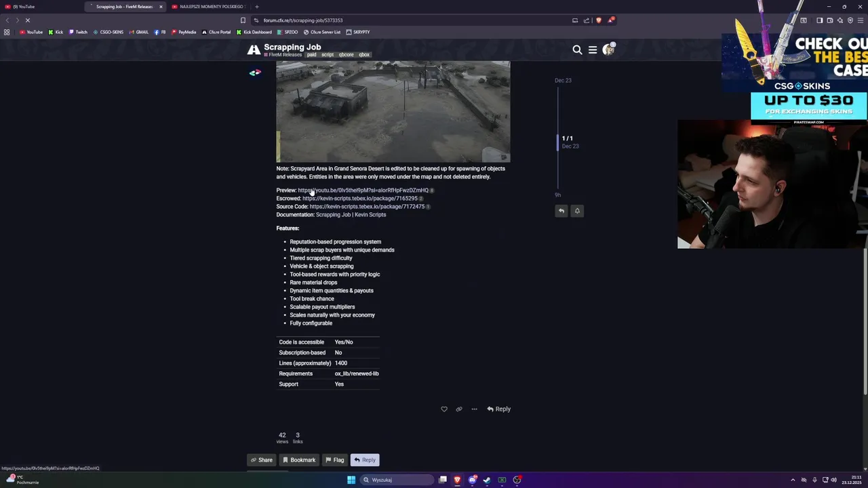Open Scrapping Job | Kevin Scripts documentation link
868x488 pixels.
point(351,215)
